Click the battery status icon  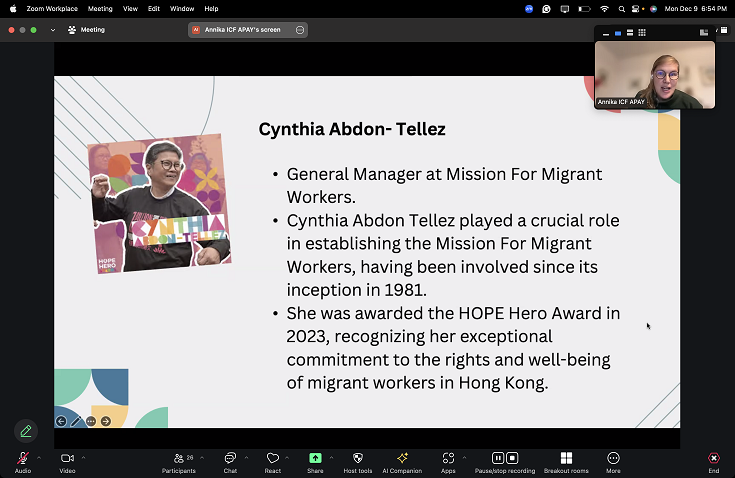584,9
